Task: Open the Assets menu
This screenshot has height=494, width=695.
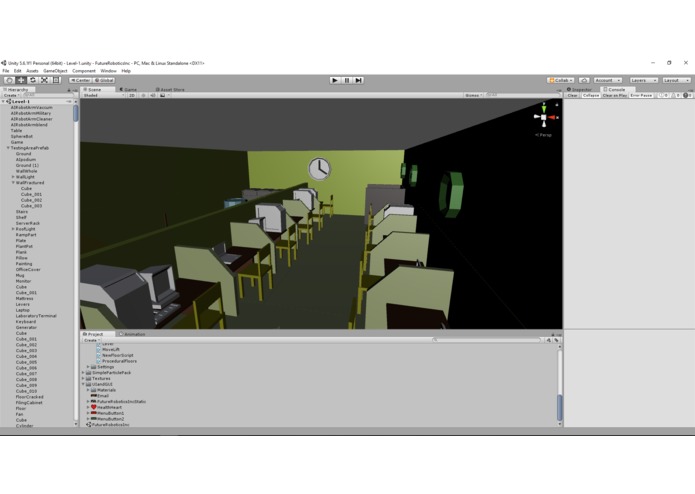Action: 32,71
